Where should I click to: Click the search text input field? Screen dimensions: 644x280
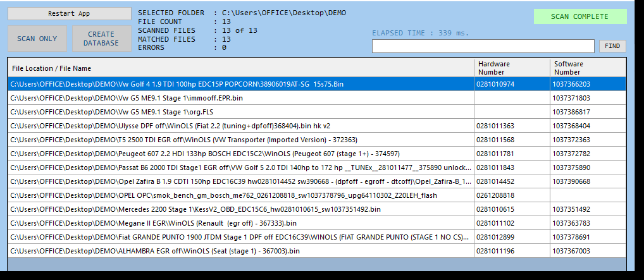(x=483, y=46)
